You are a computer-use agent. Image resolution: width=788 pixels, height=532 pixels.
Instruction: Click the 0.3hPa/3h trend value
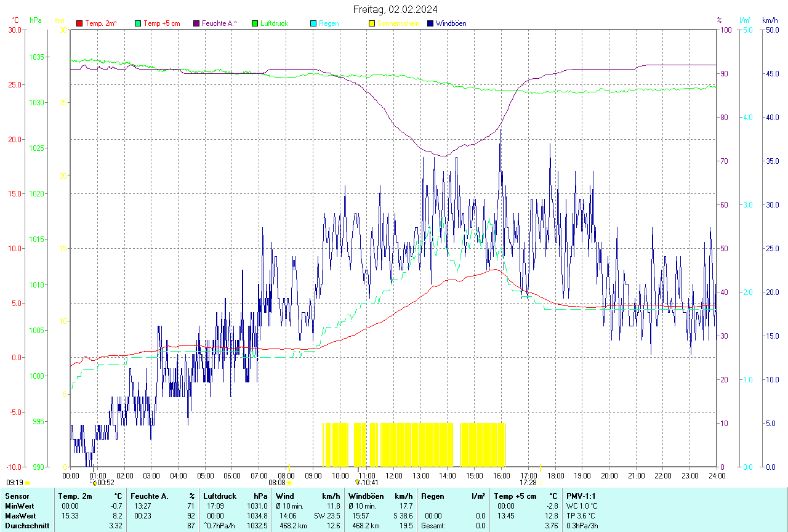[584, 526]
